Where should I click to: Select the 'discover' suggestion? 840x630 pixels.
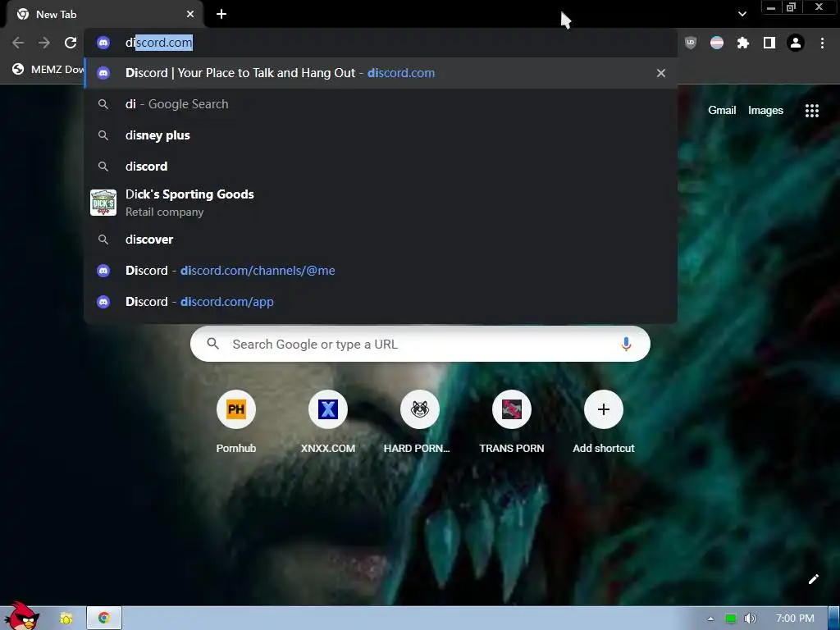(381, 240)
